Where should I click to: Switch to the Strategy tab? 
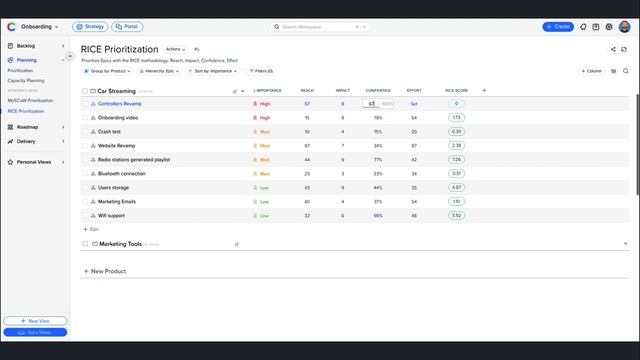[90, 27]
